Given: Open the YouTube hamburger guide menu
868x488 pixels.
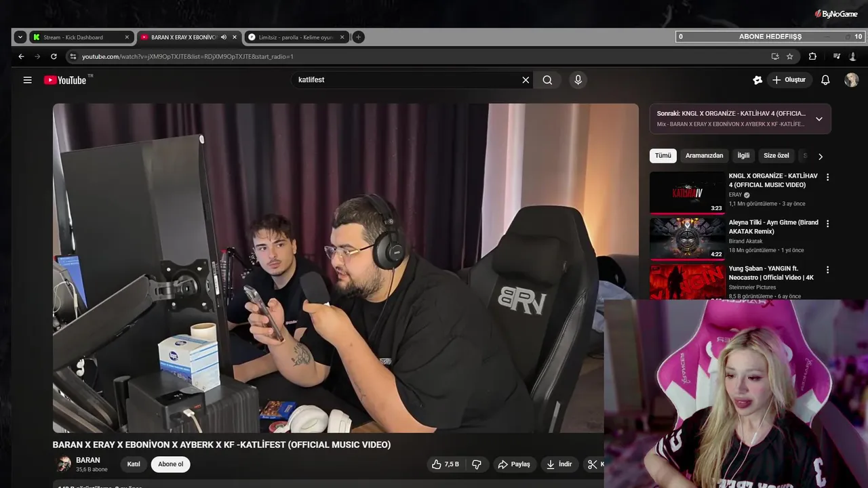Looking at the screenshot, I should click(x=27, y=80).
